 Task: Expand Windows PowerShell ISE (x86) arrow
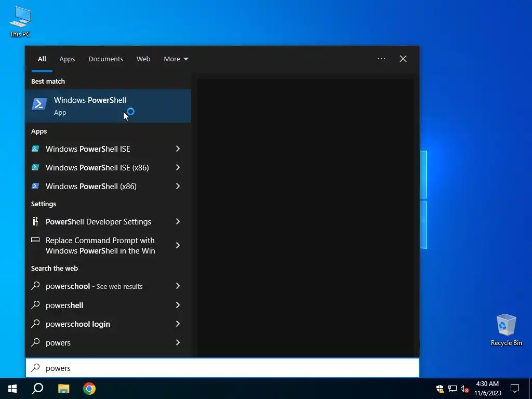pyautogui.click(x=178, y=167)
